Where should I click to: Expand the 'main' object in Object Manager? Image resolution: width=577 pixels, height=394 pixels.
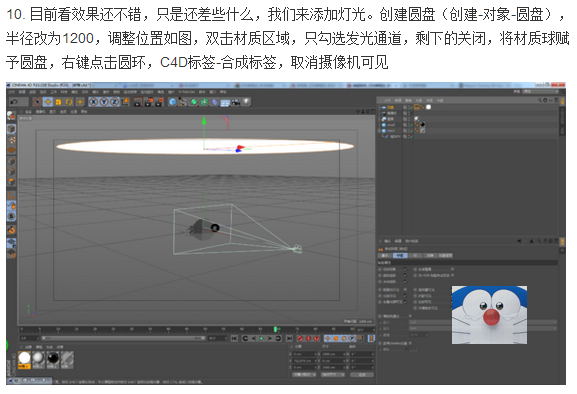379,131
